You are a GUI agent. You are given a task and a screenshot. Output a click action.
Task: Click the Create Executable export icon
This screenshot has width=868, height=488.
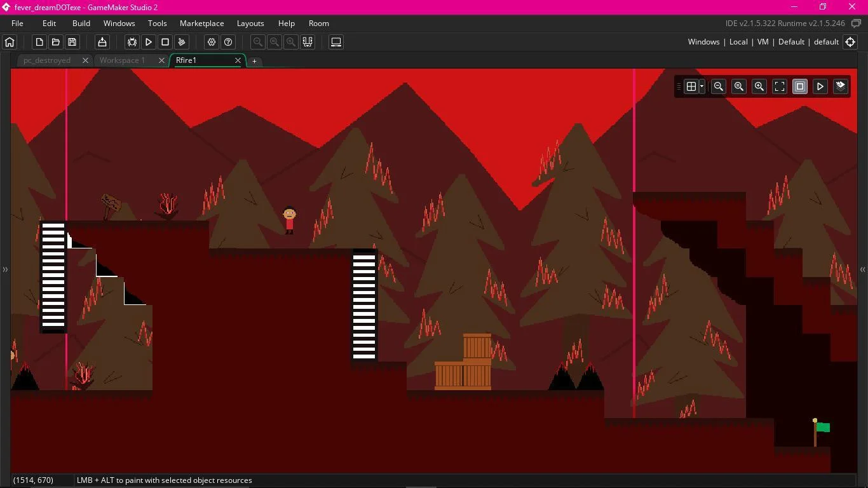point(102,42)
